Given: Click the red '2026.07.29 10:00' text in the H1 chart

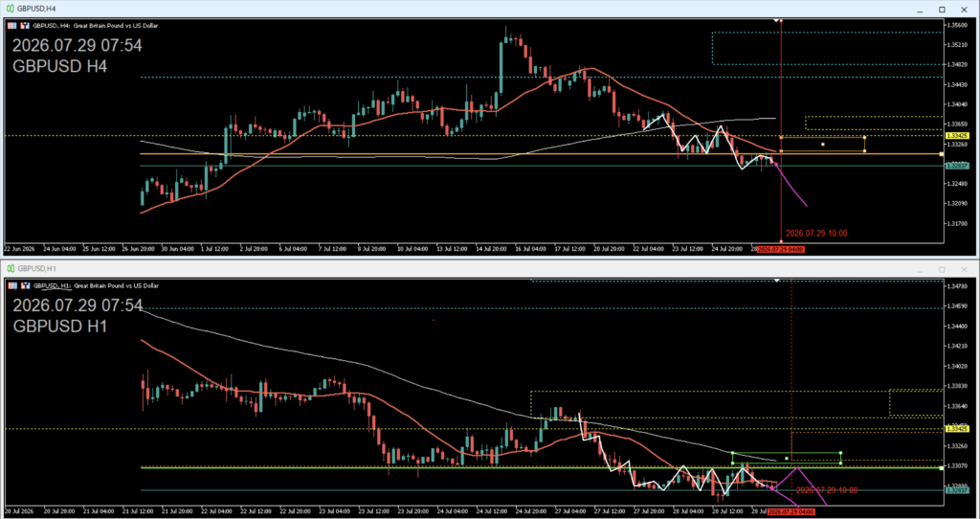Looking at the screenshot, I should (826, 490).
